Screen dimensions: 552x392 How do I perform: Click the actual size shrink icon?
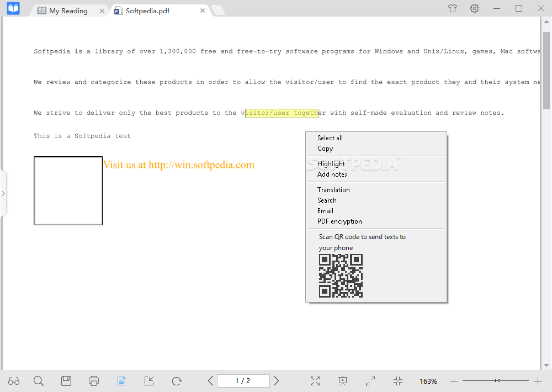[x=398, y=381]
